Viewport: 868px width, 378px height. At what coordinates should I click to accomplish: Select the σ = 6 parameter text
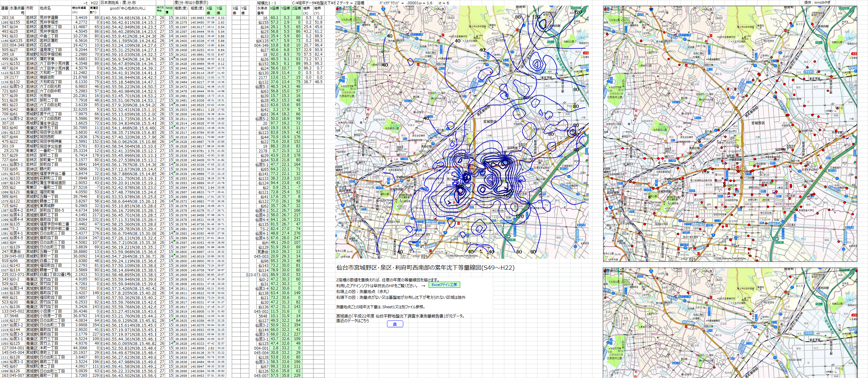coord(443,3)
